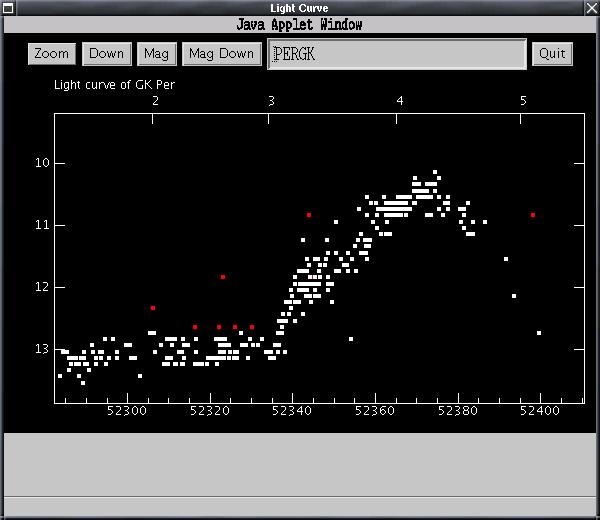Click the magnitude 12 axis label
The width and height of the screenshot is (600, 520).
click(x=42, y=287)
